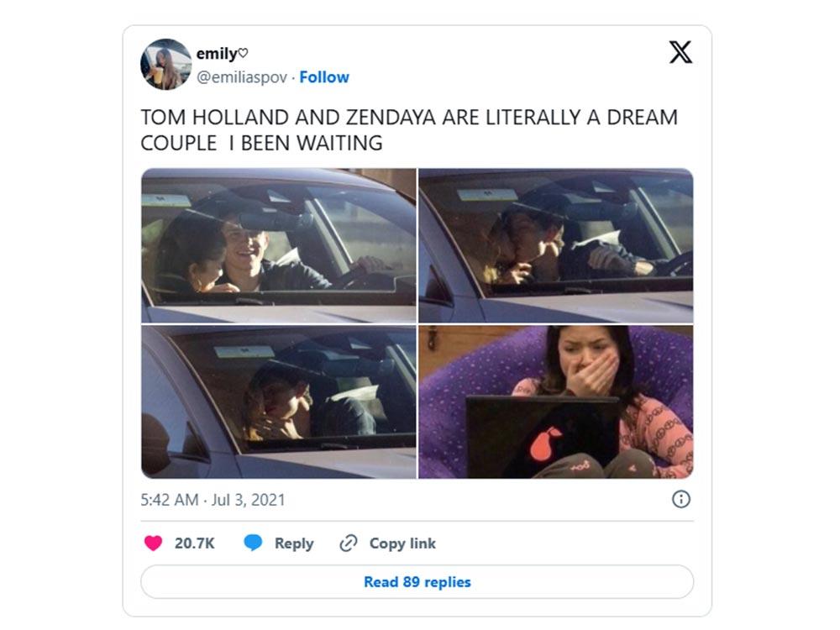Like the tweet with the pink heart icon
Viewport: 840px width, 630px height.
click(153, 543)
